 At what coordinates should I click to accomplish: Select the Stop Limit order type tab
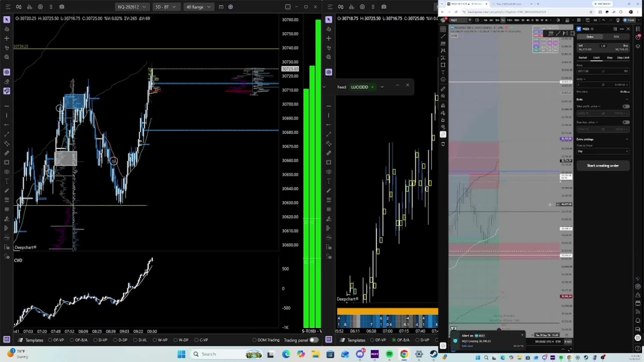623,58
